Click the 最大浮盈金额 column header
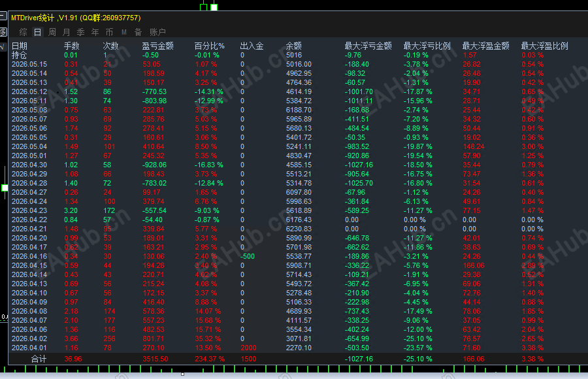588x379 pixels. point(485,46)
